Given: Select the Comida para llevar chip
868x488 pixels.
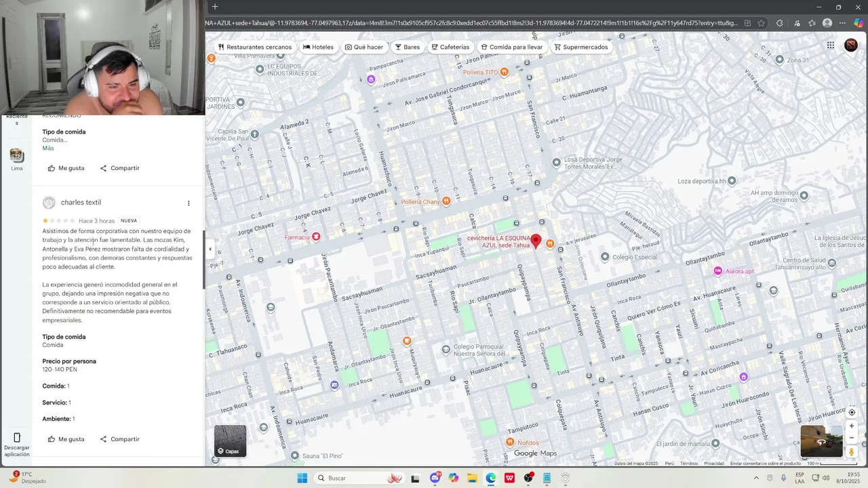Looking at the screenshot, I should point(512,47).
